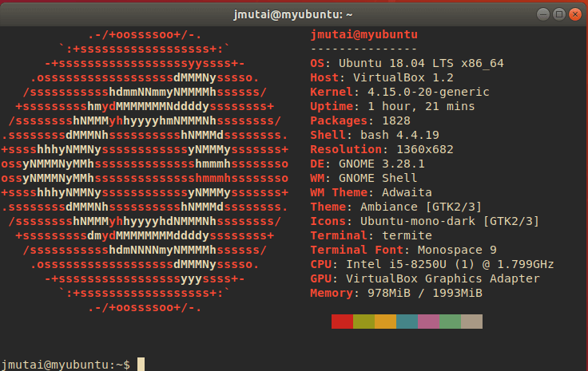Click the Packages value 1828
The image size is (588, 371).
[396, 120]
